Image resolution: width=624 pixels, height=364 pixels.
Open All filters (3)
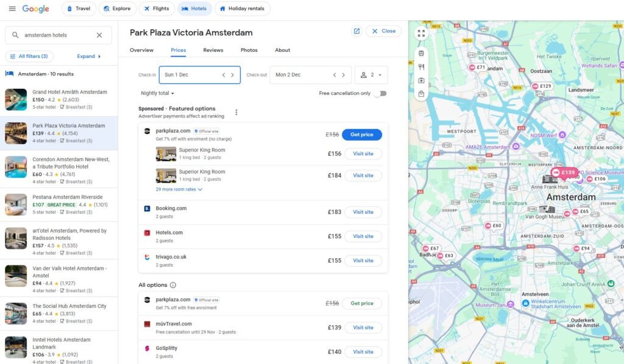pos(29,56)
